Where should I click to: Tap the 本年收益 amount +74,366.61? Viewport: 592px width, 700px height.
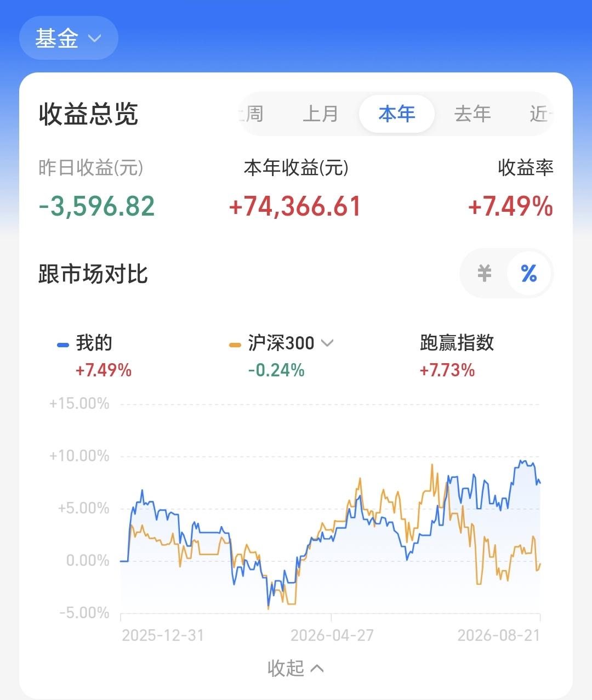point(295,206)
